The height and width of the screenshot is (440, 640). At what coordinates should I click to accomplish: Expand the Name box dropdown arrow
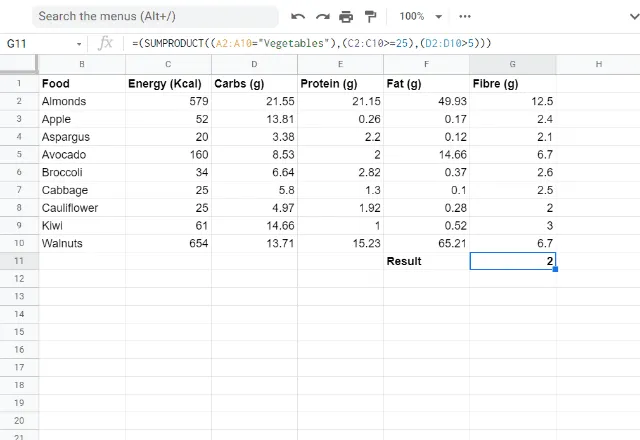point(80,44)
